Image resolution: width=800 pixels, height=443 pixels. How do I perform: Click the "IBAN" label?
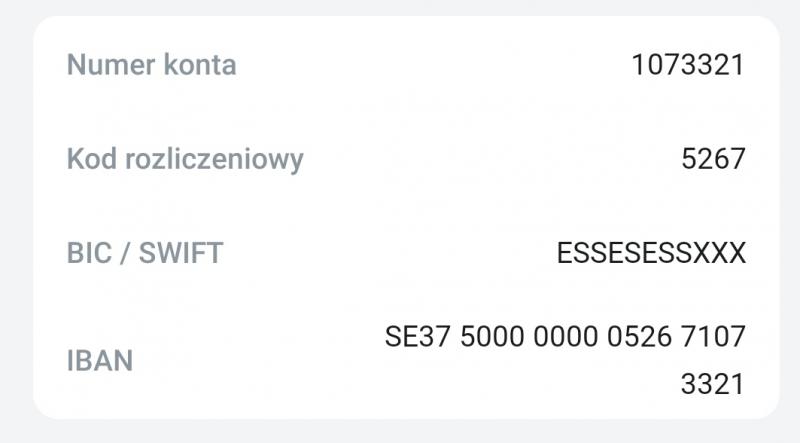[100, 361]
